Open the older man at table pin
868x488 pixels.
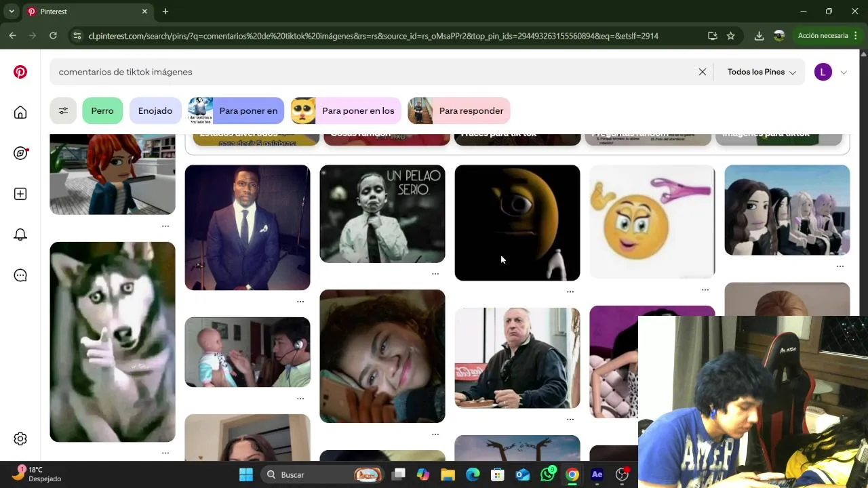coord(517,358)
